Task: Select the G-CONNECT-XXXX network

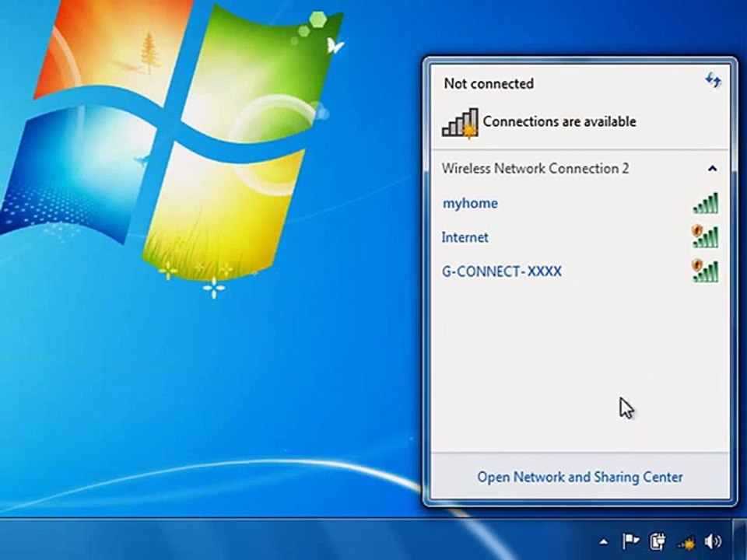Action: point(580,271)
